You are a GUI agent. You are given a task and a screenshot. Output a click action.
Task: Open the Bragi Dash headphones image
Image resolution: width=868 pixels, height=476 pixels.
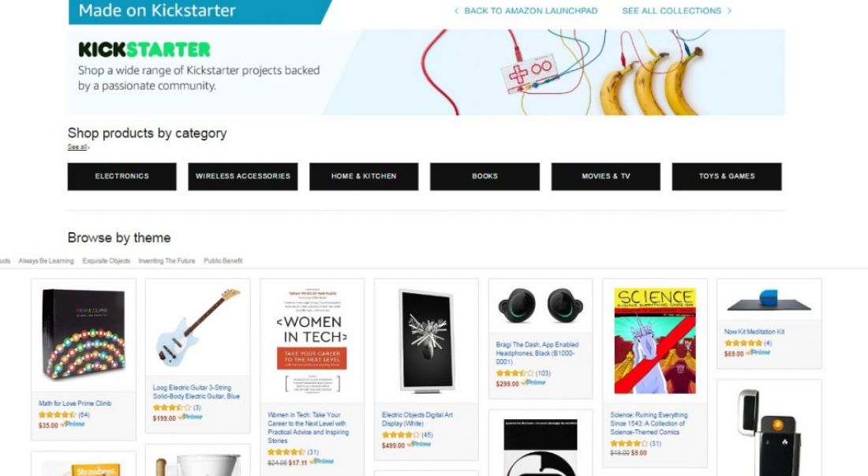coord(541,306)
